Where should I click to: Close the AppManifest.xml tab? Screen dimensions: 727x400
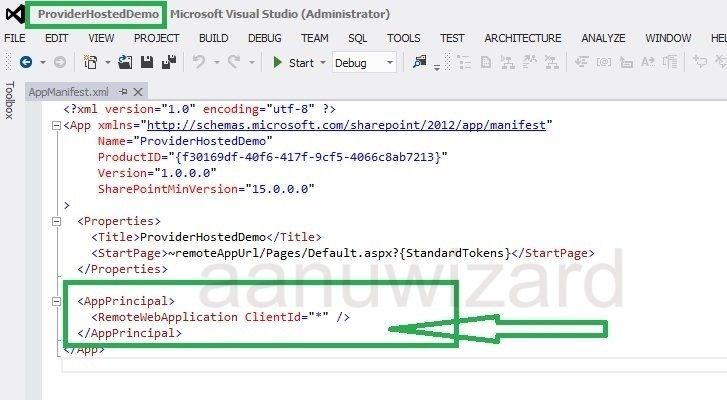pyautogui.click(x=137, y=91)
